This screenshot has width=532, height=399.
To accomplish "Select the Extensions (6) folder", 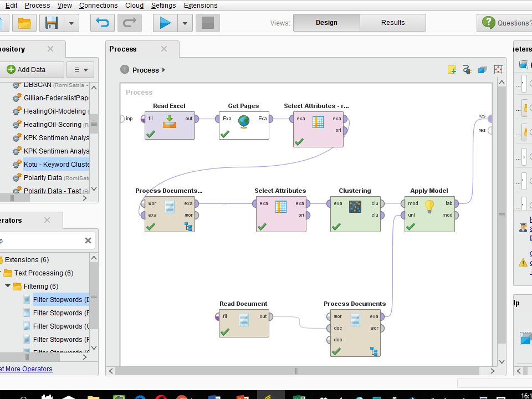I will [24, 260].
